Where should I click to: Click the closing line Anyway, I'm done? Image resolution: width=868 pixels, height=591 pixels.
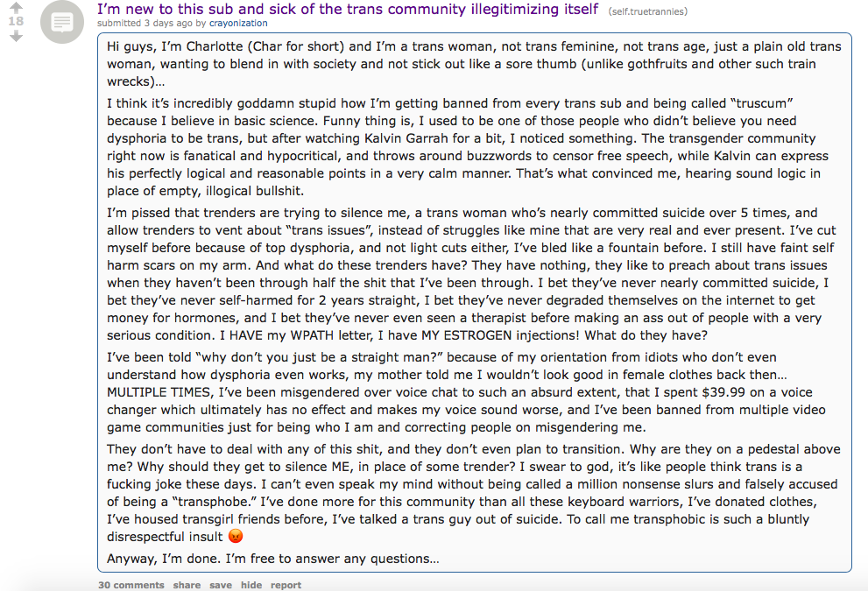273,559
